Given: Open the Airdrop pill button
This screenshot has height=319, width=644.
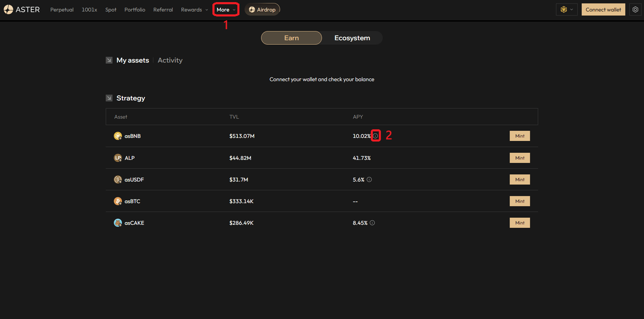Looking at the screenshot, I should coord(262,10).
